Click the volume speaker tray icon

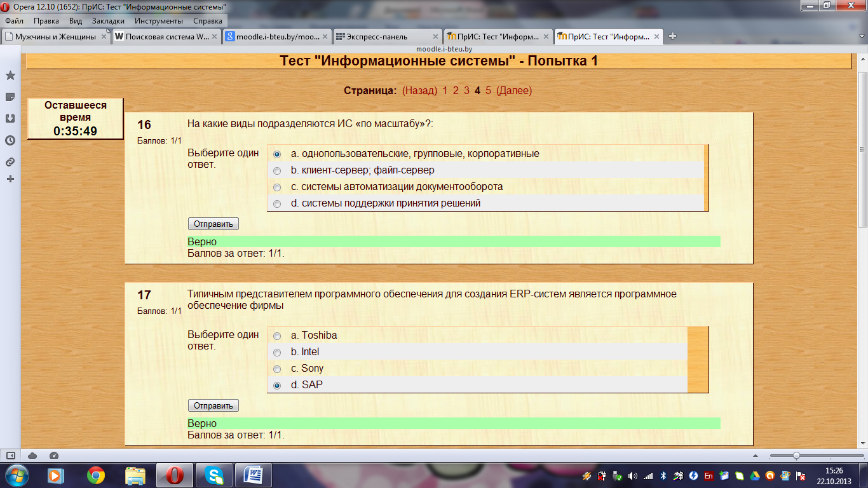click(x=632, y=475)
